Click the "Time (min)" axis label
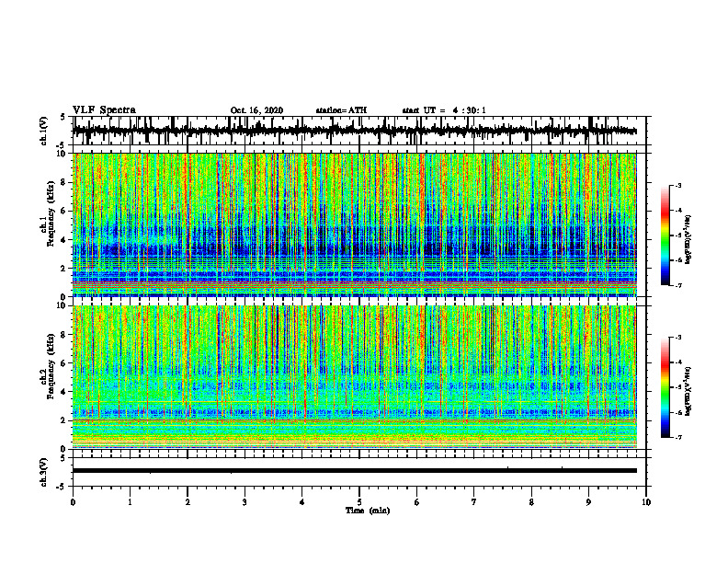 (368, 511)
